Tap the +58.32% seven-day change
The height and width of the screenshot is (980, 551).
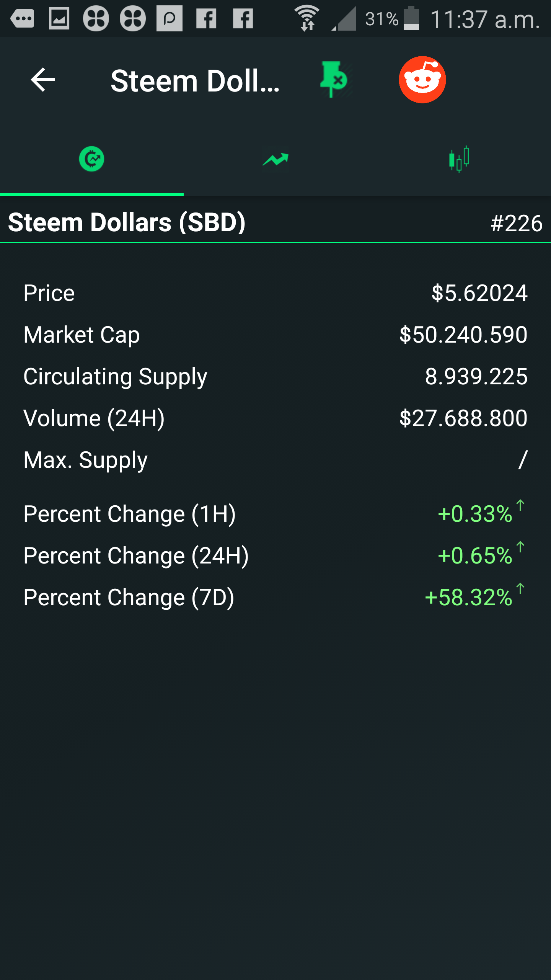point(469,597)
